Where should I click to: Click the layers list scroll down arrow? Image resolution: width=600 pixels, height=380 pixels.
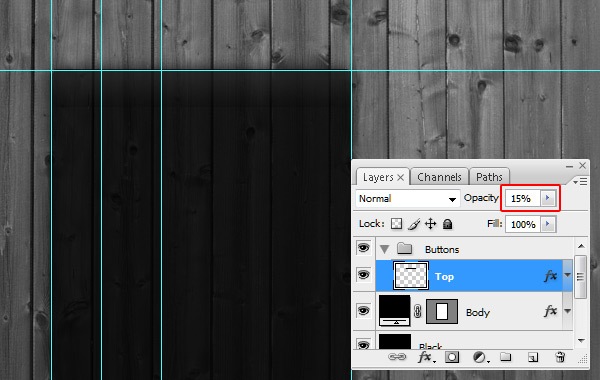[581, 341]
